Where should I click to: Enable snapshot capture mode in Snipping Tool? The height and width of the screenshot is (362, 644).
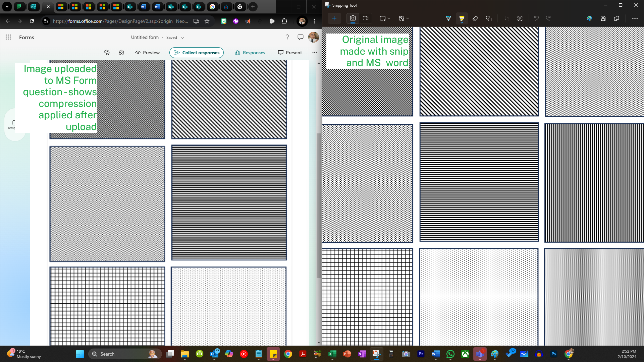[353, 18]
